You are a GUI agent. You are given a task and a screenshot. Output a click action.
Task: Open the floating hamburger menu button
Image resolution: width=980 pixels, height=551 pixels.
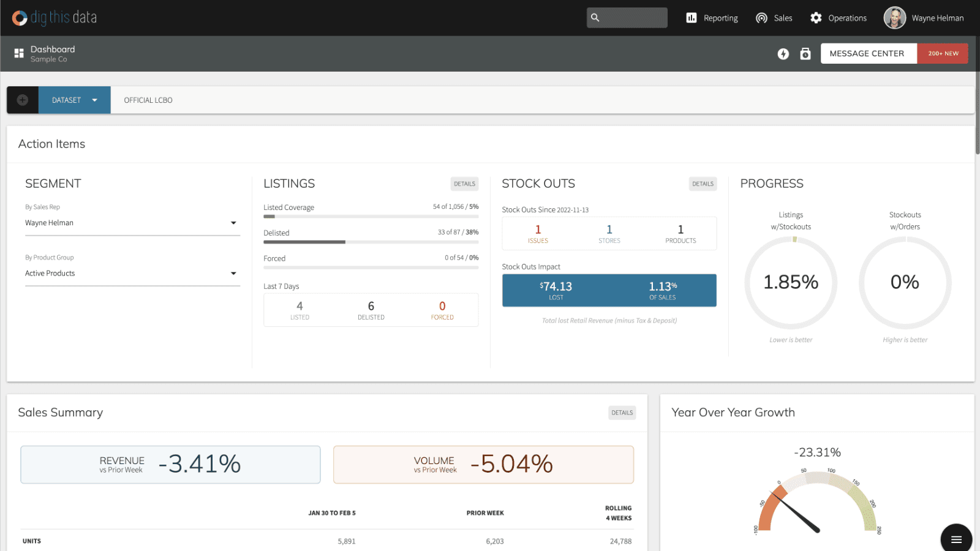[x=956, y=539]
